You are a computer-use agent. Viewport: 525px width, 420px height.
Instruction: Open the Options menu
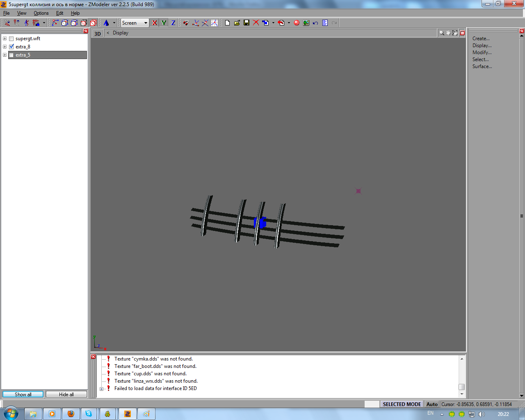pos(41,13)
